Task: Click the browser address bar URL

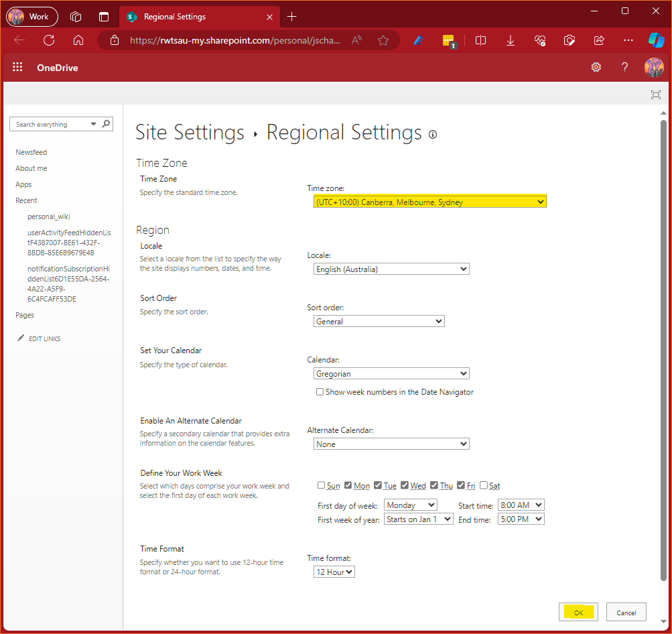Action: [x=235, y=40]
